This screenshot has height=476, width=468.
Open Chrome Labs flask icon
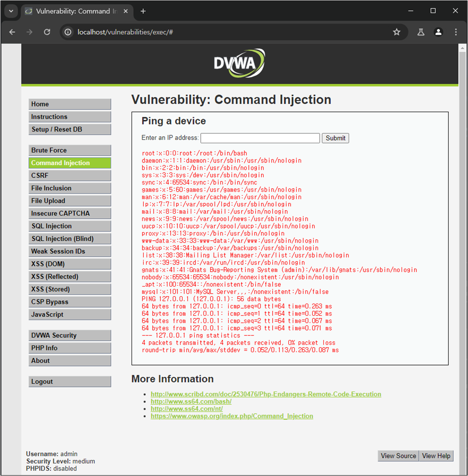coord(421,32)
